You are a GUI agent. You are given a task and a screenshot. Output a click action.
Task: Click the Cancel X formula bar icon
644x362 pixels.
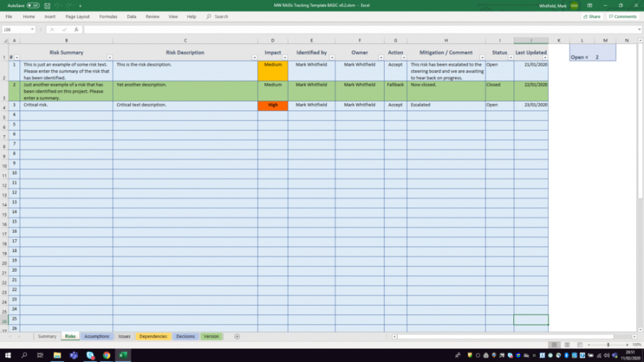52,30
